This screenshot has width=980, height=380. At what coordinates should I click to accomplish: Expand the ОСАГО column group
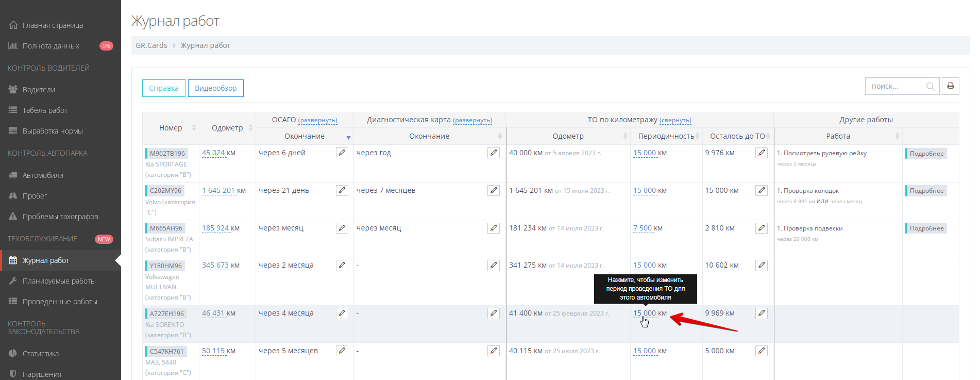coord(317,120)
